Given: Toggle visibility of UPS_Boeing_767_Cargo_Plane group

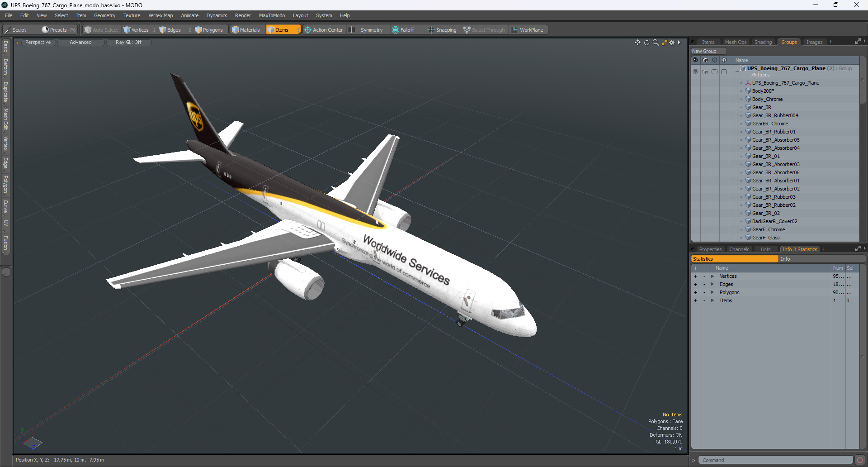Looking at the screenshot, I should [695, 71].
